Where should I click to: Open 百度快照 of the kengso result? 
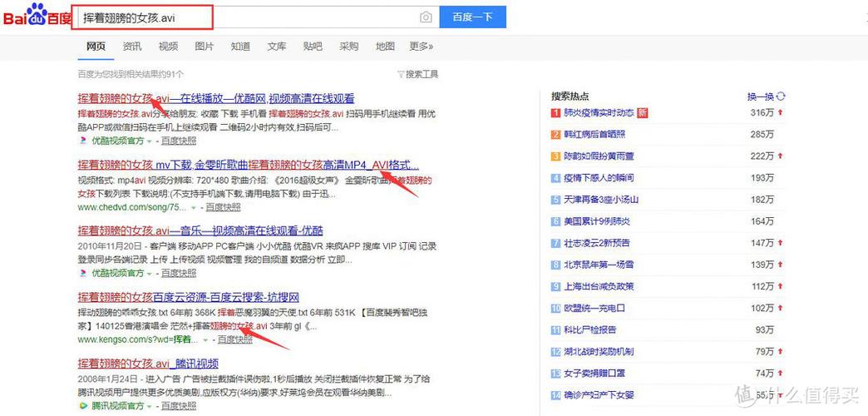[235, 339]
